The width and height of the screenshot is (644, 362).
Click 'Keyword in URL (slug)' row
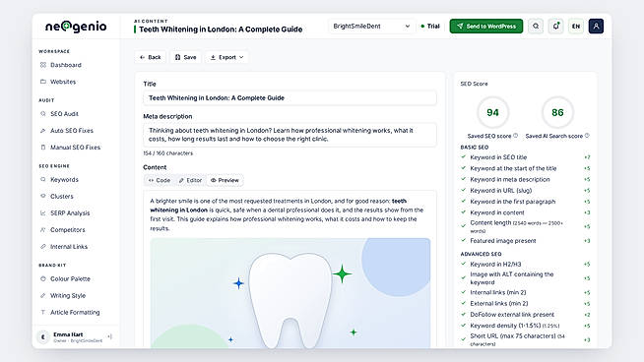pyautogui.click(x=526, y=191)
